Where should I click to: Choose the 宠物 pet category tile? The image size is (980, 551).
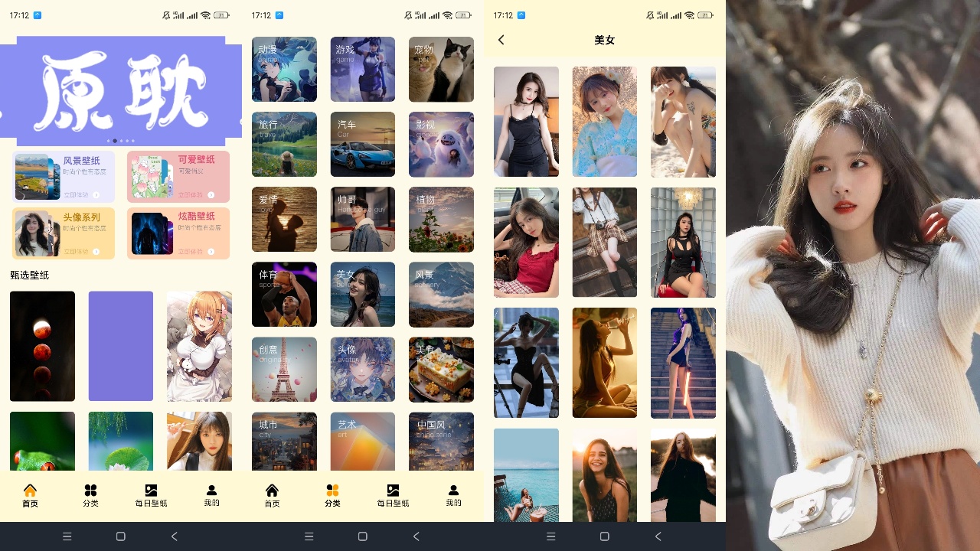[x=441, y=70]
